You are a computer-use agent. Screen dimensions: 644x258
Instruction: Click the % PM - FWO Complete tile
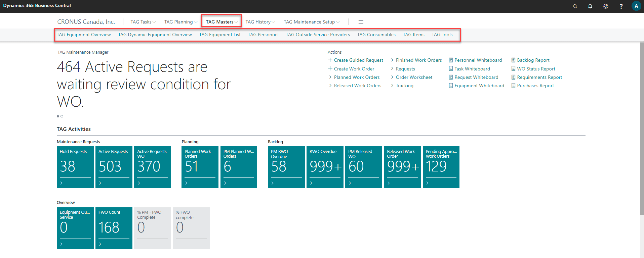[153, 228]
